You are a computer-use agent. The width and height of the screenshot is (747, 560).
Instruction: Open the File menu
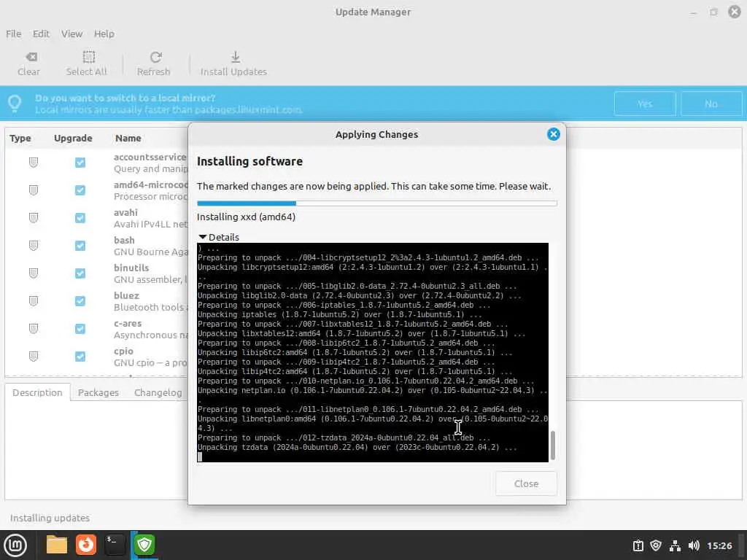tap(13, 34)
